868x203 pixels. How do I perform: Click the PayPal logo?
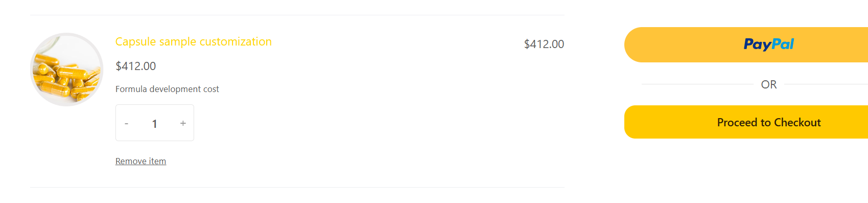coord(769,44)
